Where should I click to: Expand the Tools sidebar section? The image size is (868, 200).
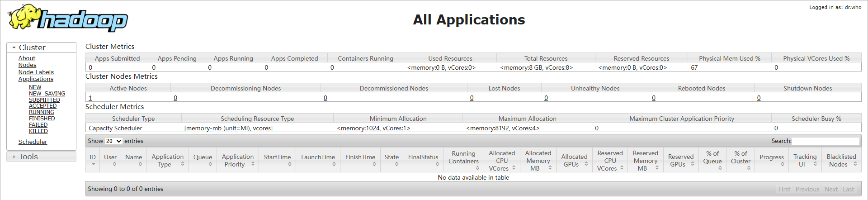point(41,157)
